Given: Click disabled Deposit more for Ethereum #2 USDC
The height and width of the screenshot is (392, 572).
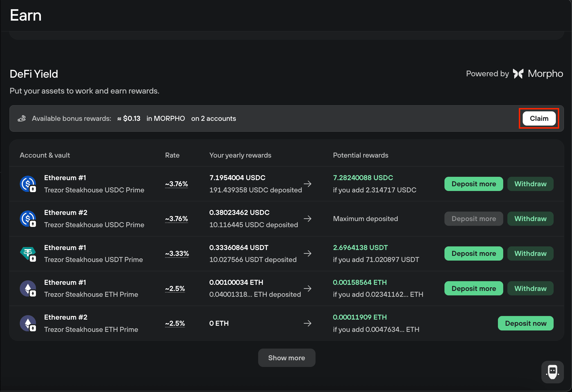Looking at the screenshot, I should 474,219.
